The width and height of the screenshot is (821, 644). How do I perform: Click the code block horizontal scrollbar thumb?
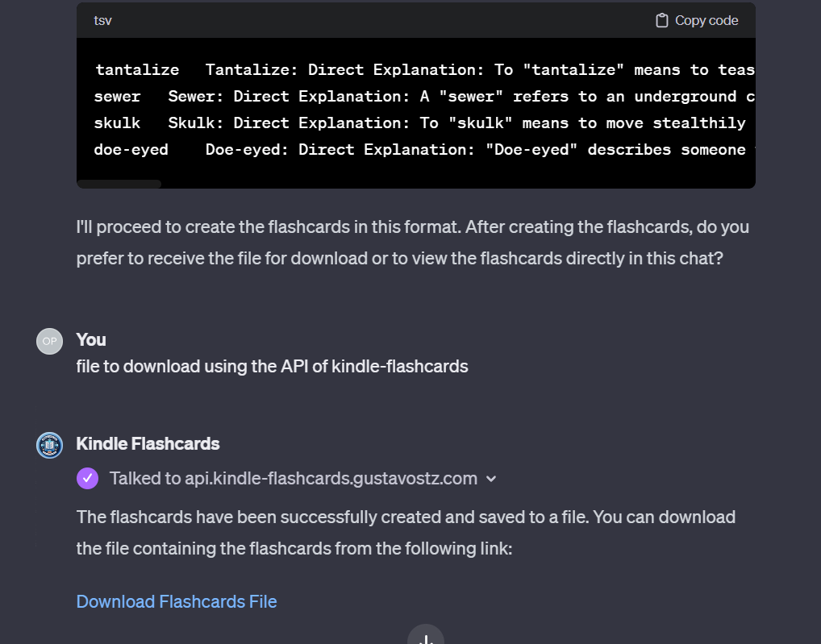click(119, 184)
